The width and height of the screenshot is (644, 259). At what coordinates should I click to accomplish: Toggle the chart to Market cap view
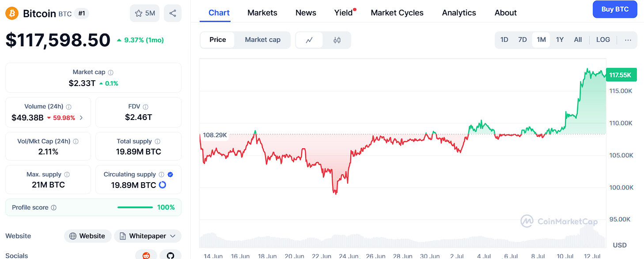[x=262, y=40]
